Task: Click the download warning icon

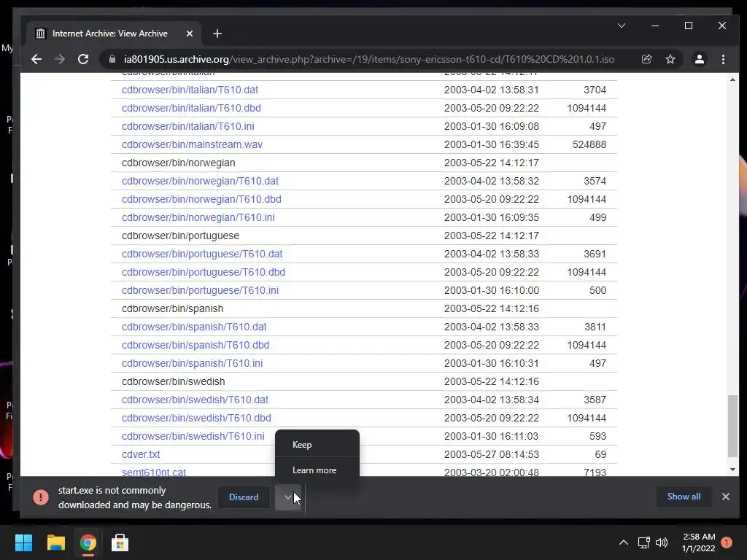Action: [x=41, y=497]
